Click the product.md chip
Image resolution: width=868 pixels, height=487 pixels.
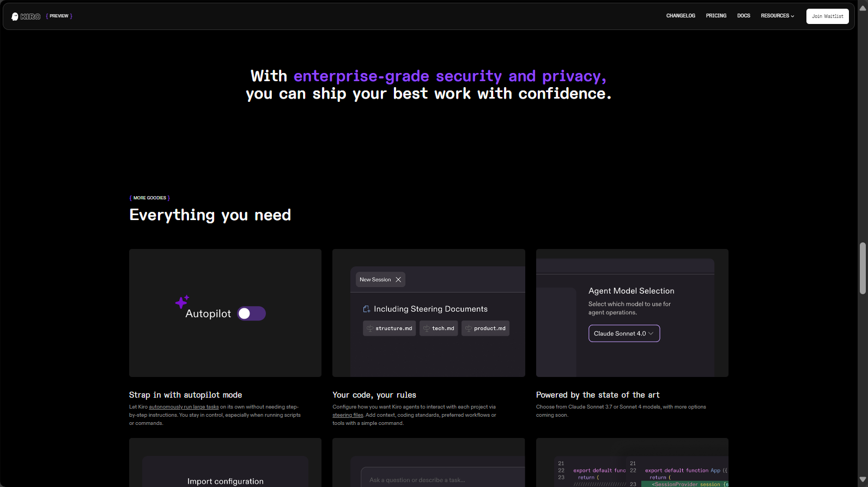(x=485, y=328)
